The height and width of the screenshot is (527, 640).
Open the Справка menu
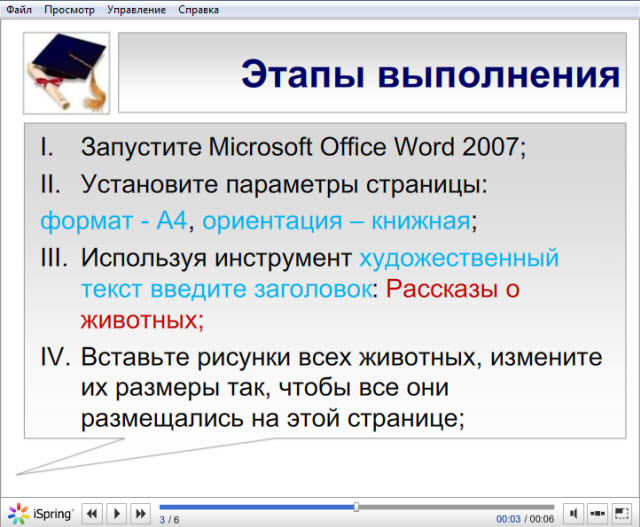[x=199, y=9]
